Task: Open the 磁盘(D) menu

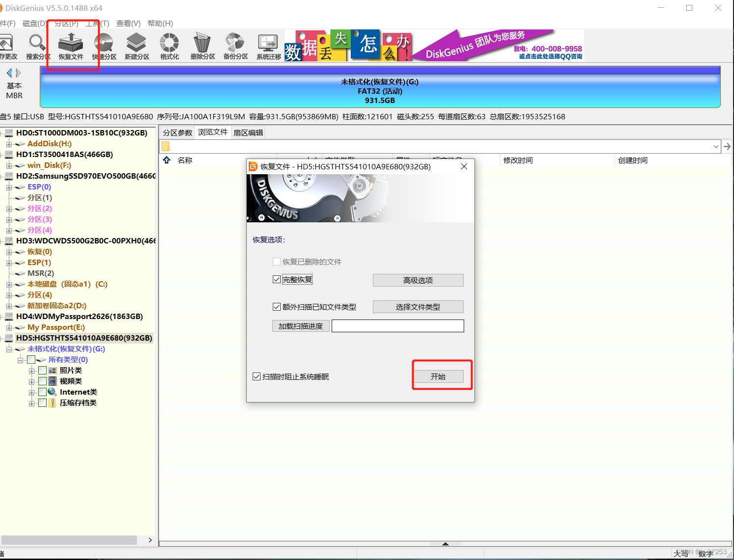Action: pyautogui.click(x=34, y=24)
